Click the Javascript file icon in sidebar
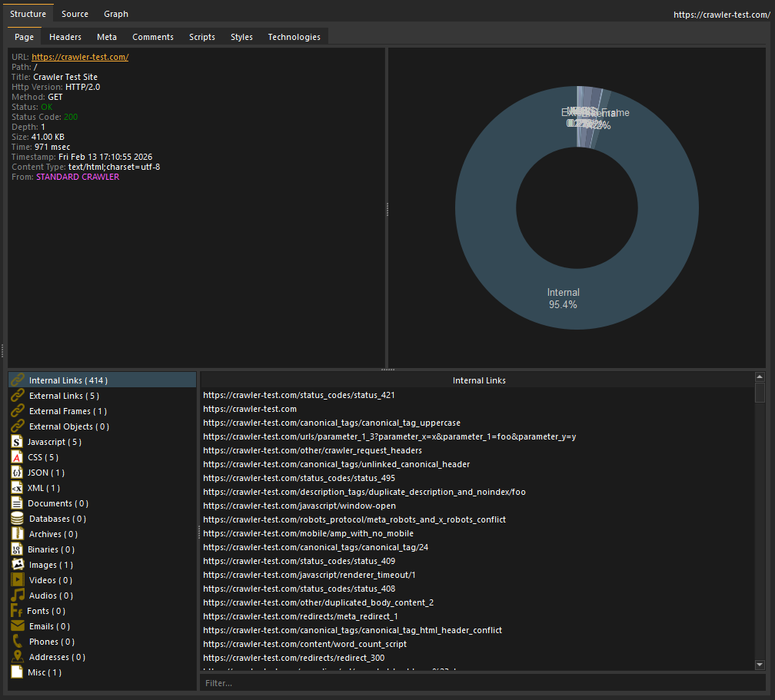 point(17,442)
